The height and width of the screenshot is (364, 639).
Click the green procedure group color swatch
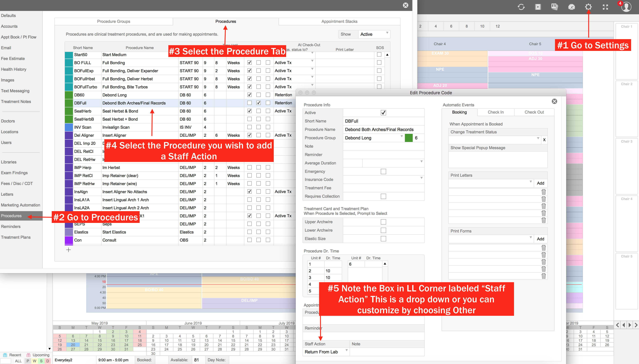pyautogui.click(x=408, y=138)
